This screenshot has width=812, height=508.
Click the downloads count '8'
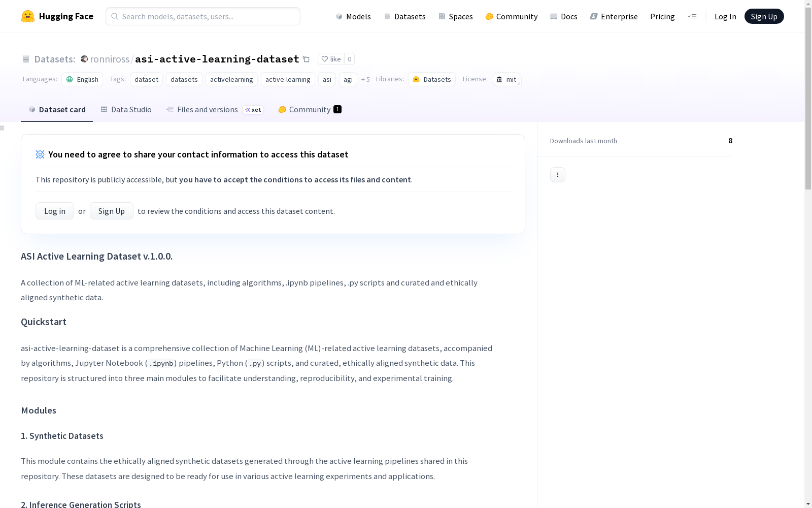point(730,141)
